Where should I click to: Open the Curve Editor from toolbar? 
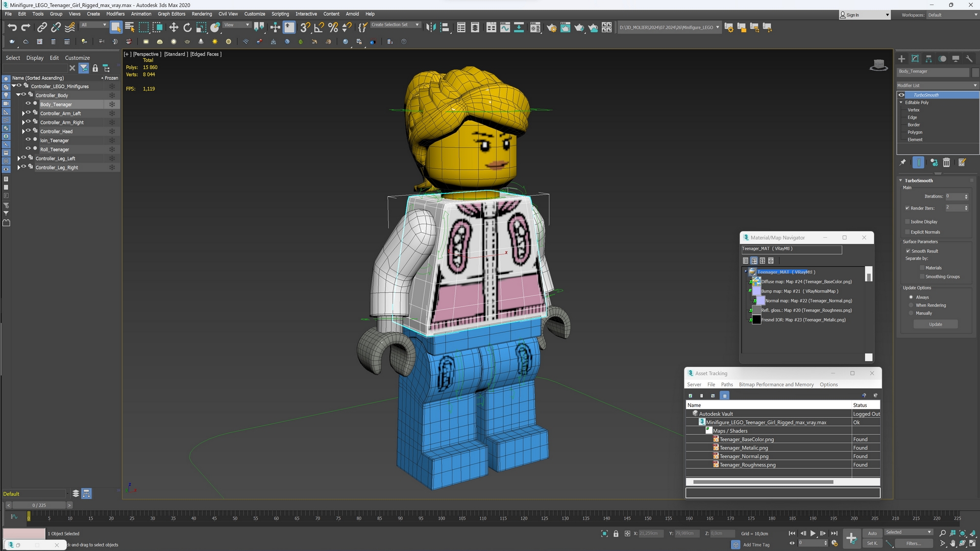tap(505, 28)
